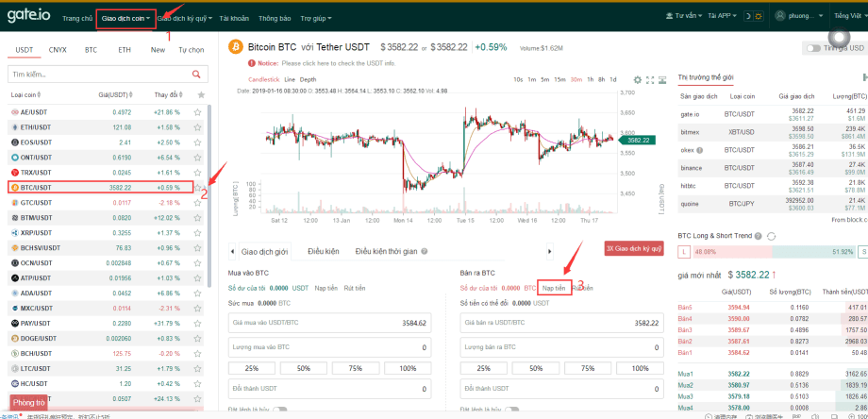Screen dimensions: 868x419
Task: Open the Tải APP dropdown
Action: [x=722, y=17]
